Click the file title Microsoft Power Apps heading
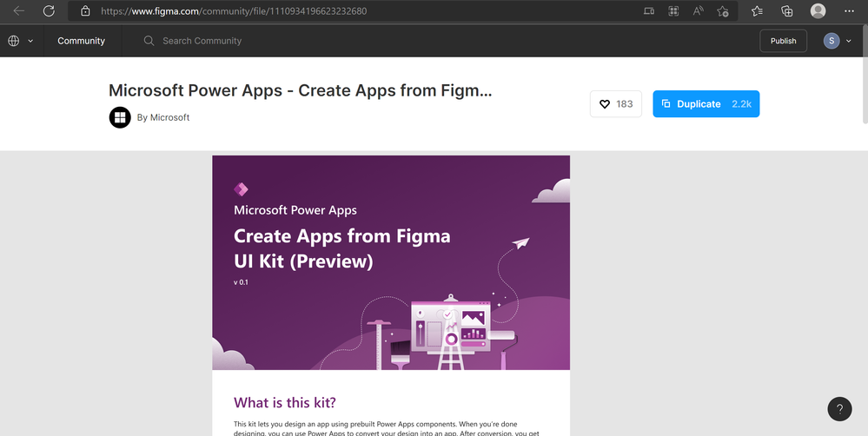The image size is (868, 436). coord(300,90)
